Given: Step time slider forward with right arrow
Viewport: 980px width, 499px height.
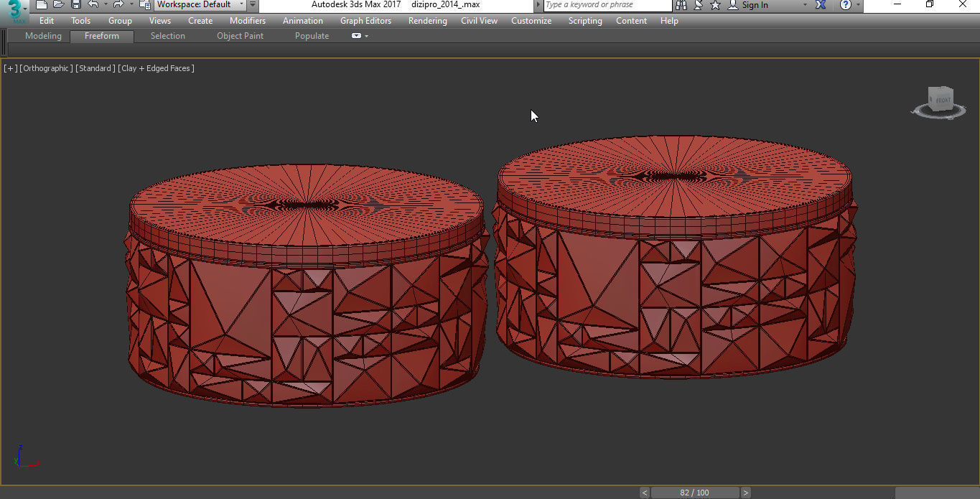Looking at the screenshot, I should coord(746,493).
